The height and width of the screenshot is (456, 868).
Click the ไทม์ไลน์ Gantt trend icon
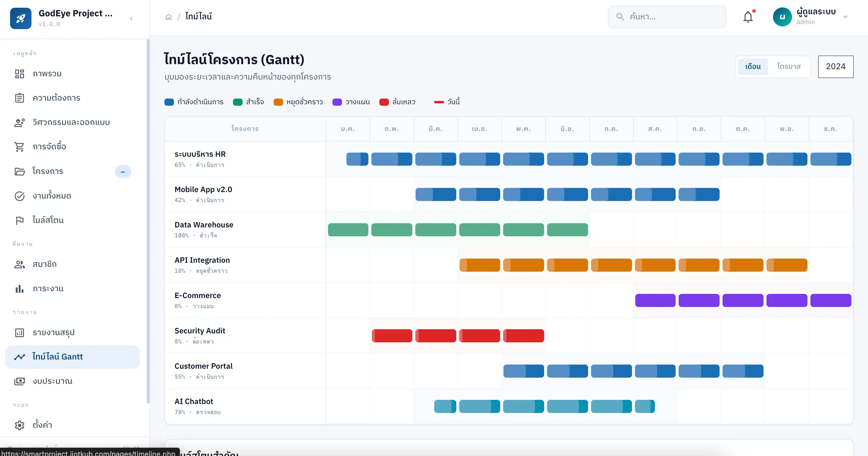(x=20, y=357)
